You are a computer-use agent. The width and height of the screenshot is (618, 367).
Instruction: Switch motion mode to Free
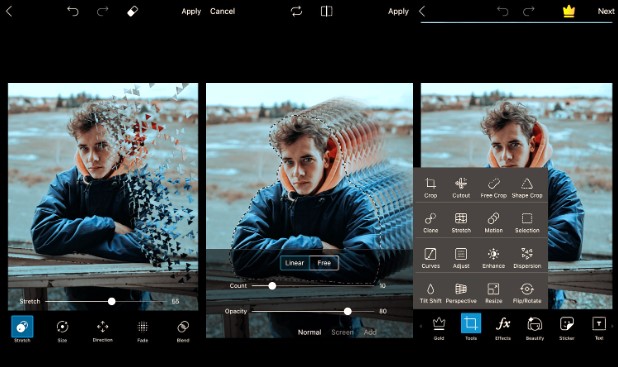(324, 263)
